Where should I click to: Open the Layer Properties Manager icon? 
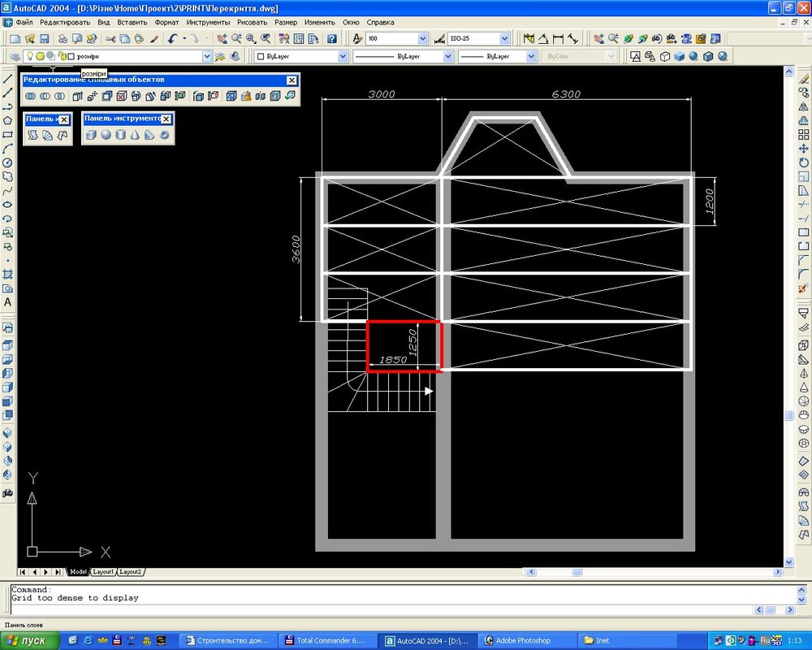click(x=14, y=56)
